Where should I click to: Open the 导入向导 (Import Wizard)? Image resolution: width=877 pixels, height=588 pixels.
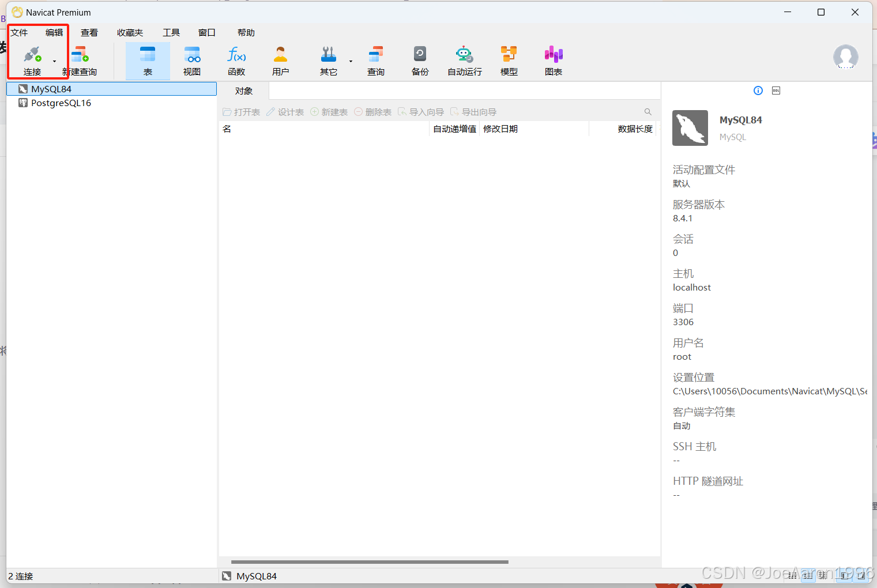(x=421, y=112)
